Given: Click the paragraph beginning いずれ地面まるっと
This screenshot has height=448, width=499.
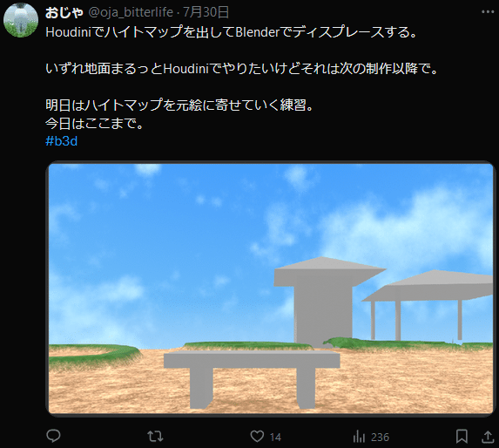Looking at the screenshot, I should (242, 69).
